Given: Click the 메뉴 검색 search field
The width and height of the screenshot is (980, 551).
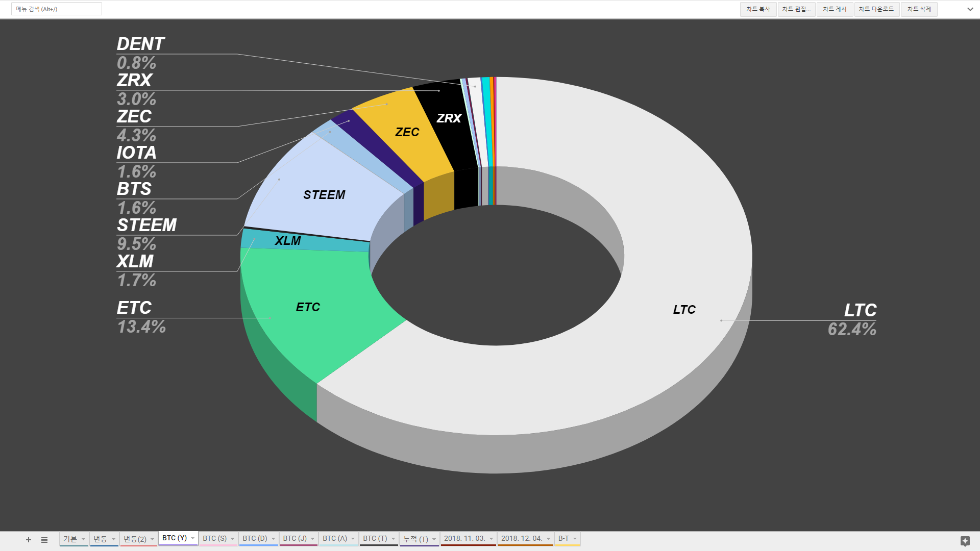Looking at the screenshot, I should tap(56, 9).
